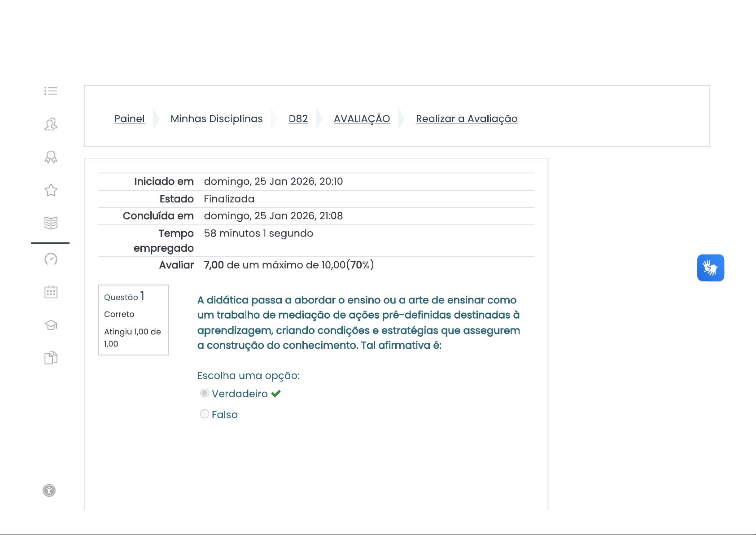The image size is (756, 535).
Task: Select the Verdadeiro radio option
Action: click(x=205, y=393)
